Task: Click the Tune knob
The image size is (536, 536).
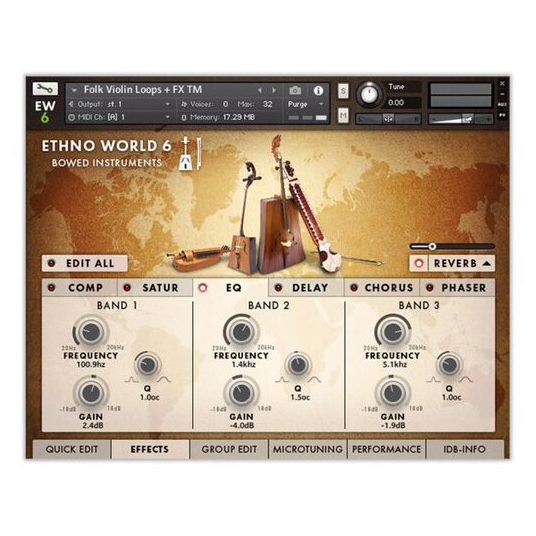Action: 369,94
